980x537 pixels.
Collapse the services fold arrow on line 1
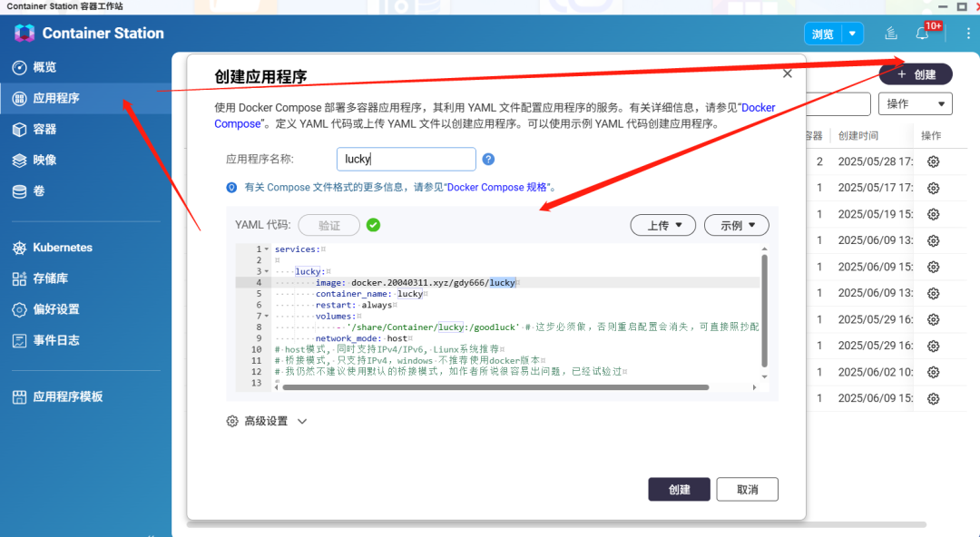pos(267,249)
